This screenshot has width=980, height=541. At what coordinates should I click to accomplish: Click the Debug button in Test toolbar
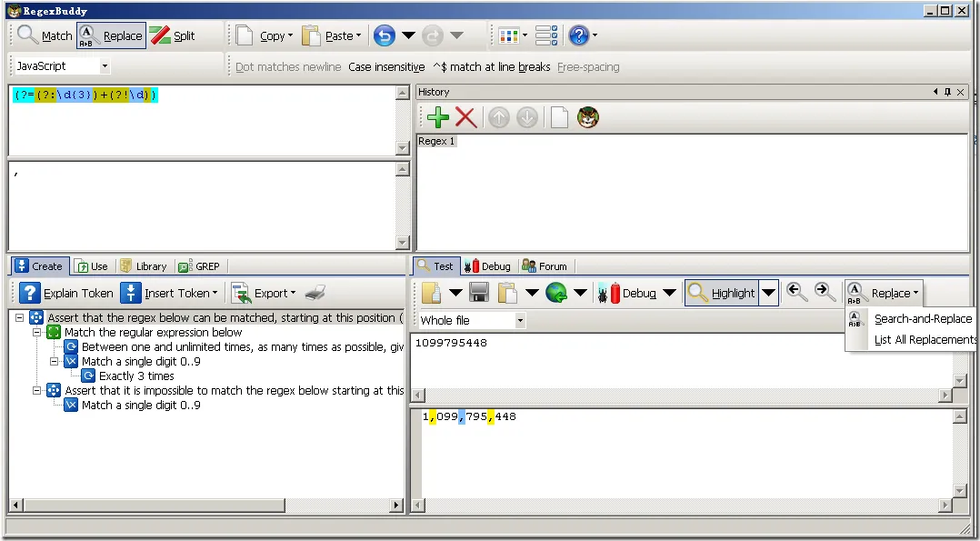[627, 293]
